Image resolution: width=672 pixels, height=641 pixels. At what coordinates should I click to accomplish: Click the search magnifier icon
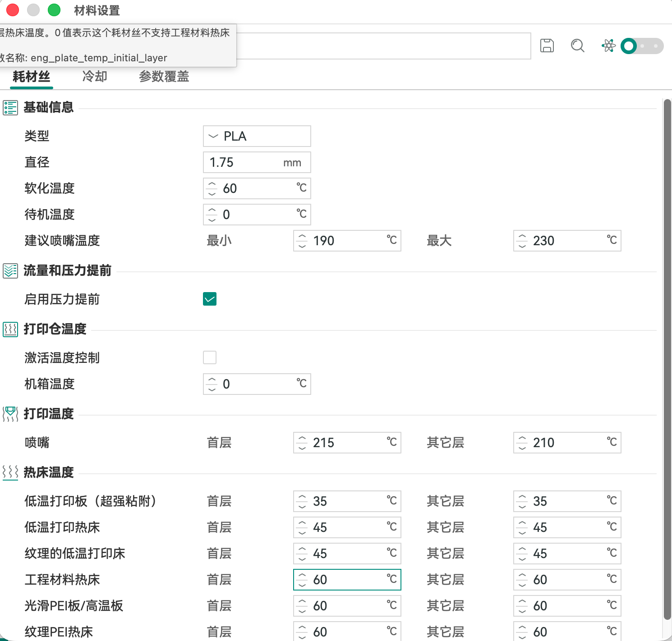[577, 46]
